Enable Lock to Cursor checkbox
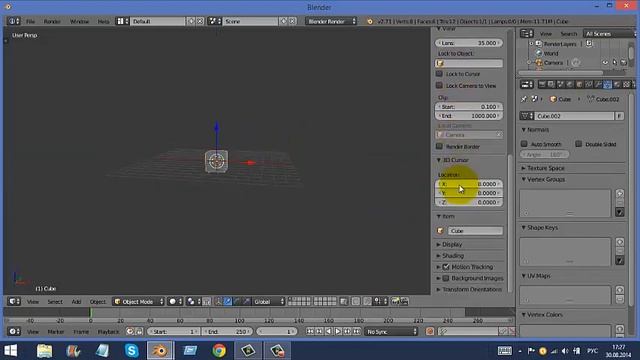 pyautogui.click(x=439, y=74)
